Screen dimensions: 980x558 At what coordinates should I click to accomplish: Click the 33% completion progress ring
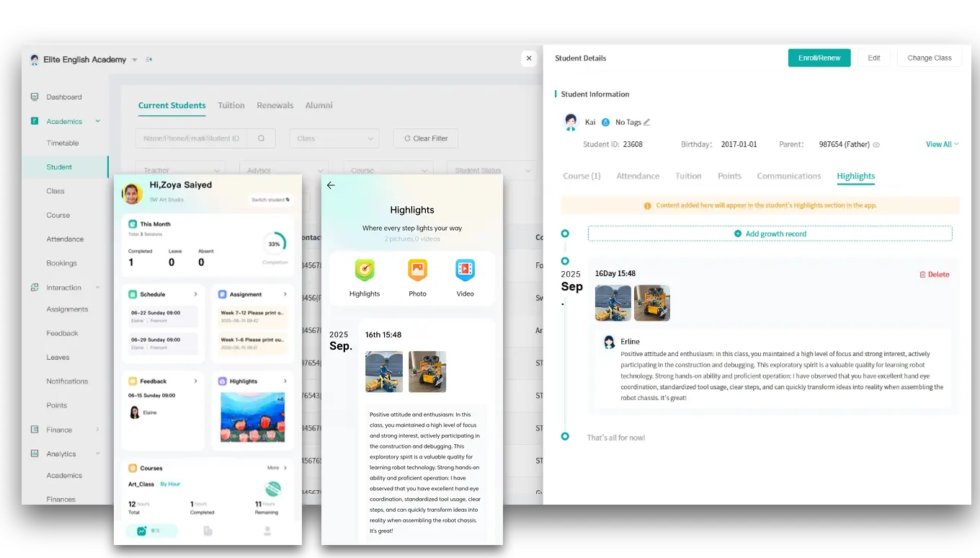275,243
